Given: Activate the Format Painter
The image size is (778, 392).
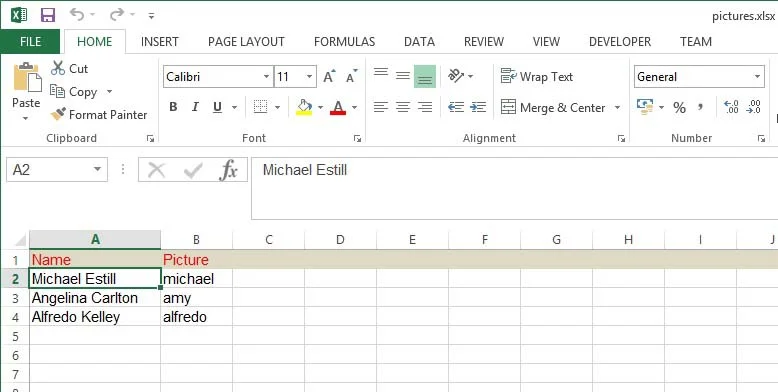Looking at the screenshot, I should tap(99, 115).
